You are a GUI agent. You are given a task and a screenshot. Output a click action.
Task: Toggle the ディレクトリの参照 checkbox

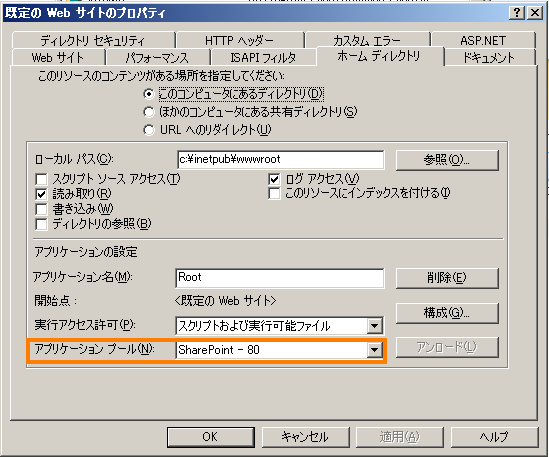[x=41, y=224]
